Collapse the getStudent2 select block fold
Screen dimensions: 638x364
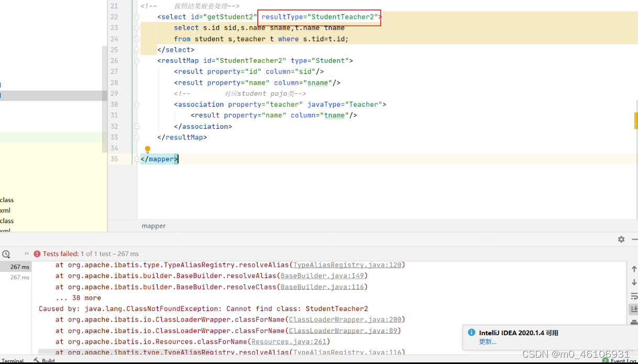point(136,17)
